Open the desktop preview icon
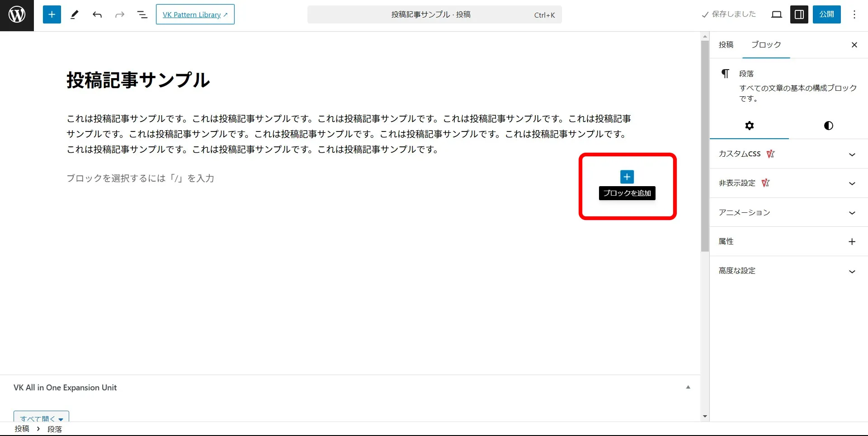 [777, 14]
